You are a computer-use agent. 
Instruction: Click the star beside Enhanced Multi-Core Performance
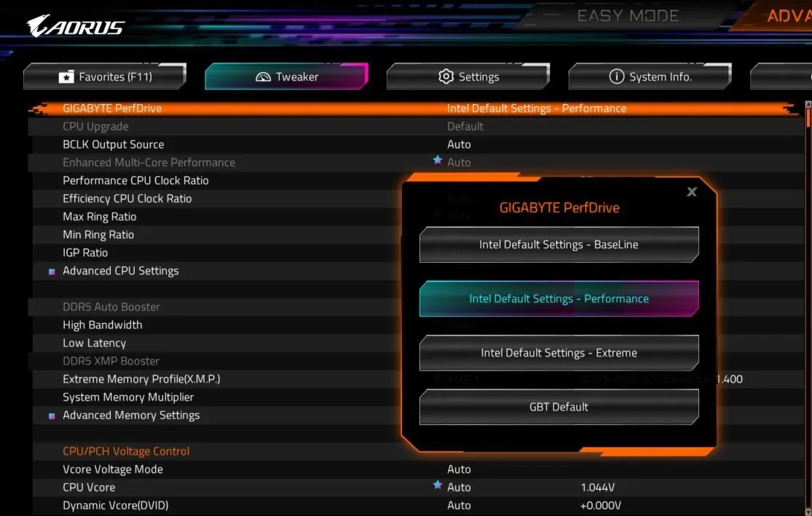(x=438, y=161)
